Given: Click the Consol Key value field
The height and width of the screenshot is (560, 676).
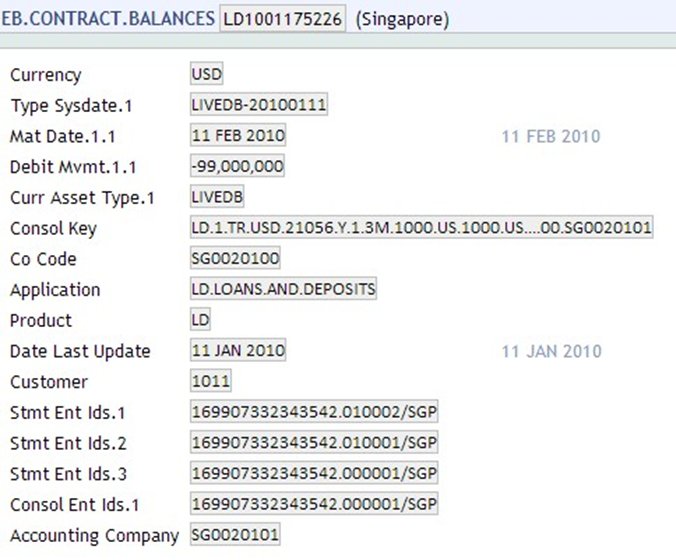Looking at the screenshot, I should click(x=421, y=228).
